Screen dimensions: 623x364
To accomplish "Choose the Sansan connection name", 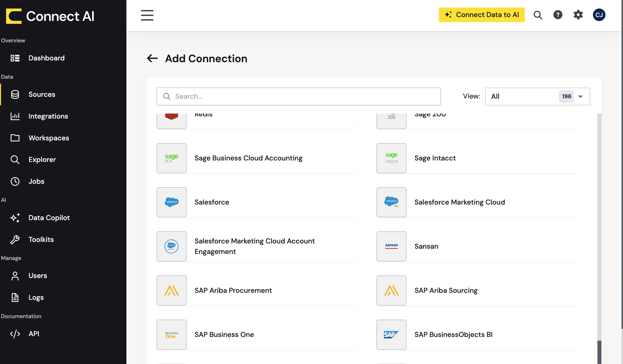I will [x=426, y=246].
